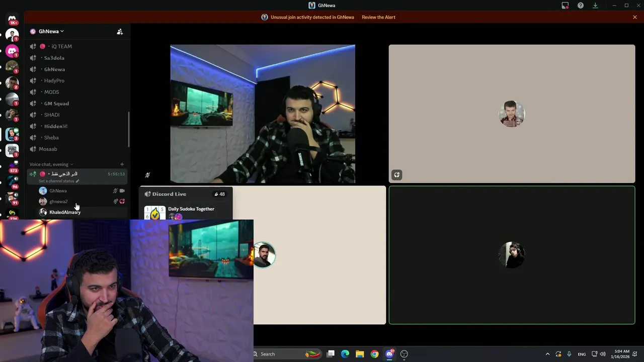Join the GM Squad voice channel
Screen dimensions: 644x362
point(77,104)
